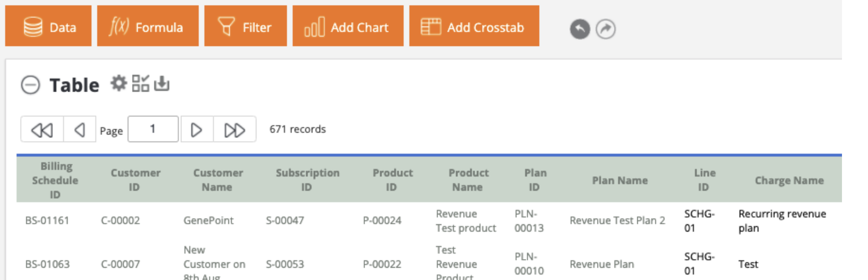
Task: Select the Test charge name cell
Action: (748, 264)
